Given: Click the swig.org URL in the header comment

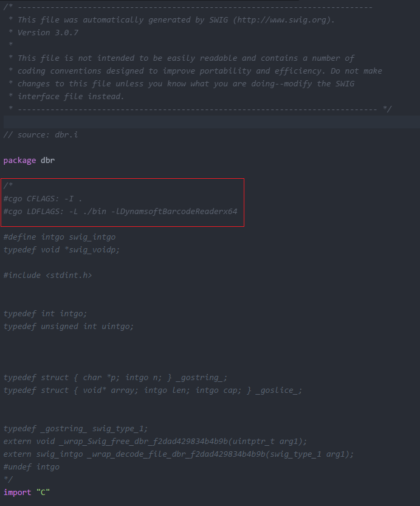Looking at the screenshot, I should click(283, 20).
